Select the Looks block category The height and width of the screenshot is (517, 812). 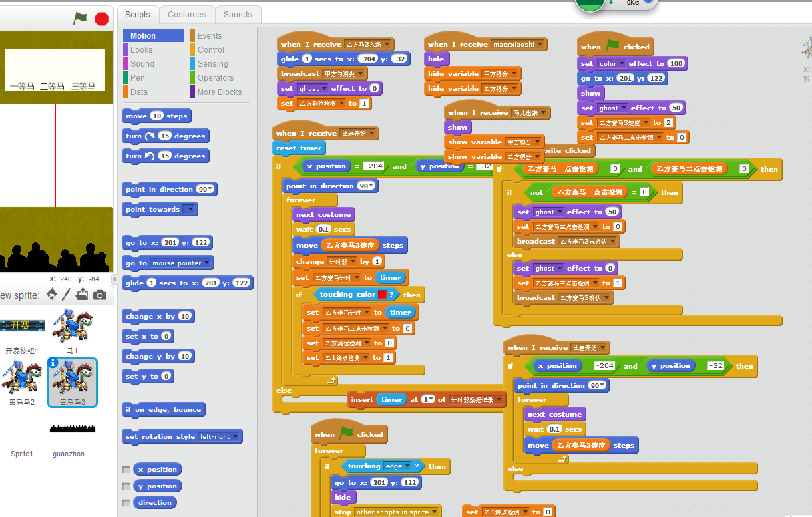point(141,50)
